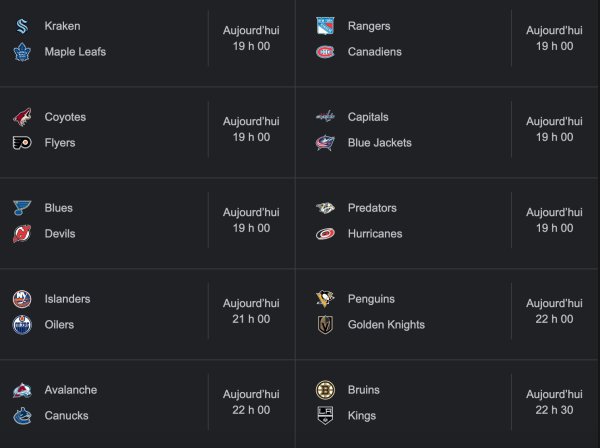This screenshot has height=448, width=600.
Task: Click the Oilers logo
Action: (x=22, y=325)
